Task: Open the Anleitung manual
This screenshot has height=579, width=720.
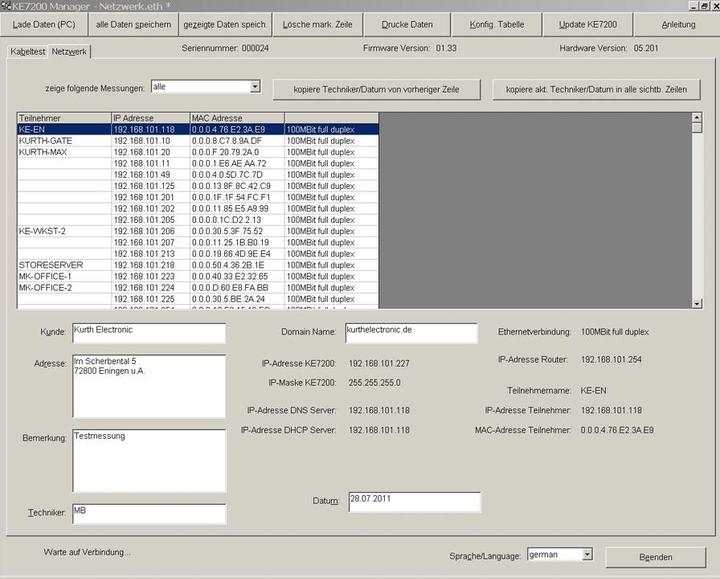Action: 678,25
